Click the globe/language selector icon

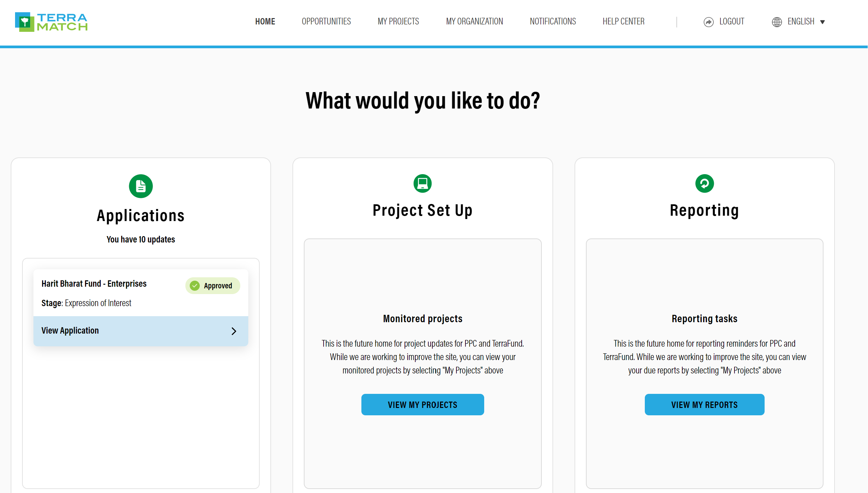click(777, 21)
